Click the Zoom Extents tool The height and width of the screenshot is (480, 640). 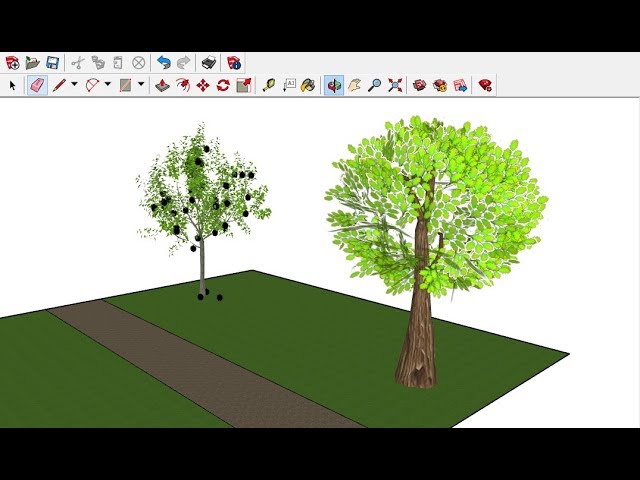(x=395, y=85)
